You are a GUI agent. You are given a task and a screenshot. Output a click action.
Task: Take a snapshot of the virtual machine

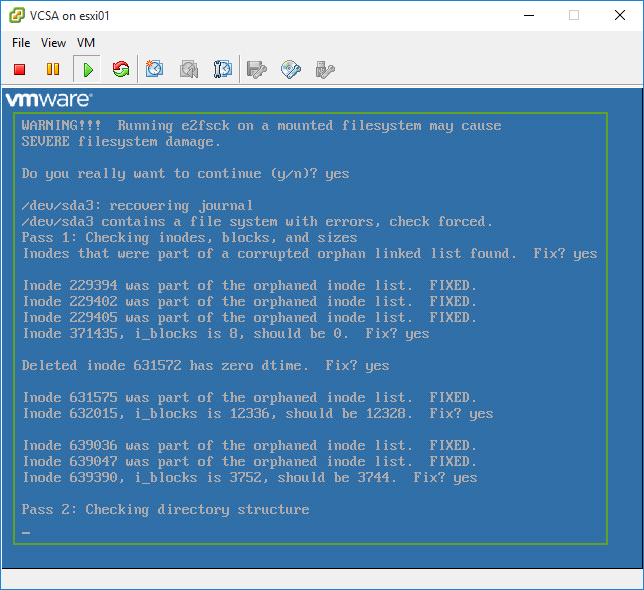coord(155,69)
